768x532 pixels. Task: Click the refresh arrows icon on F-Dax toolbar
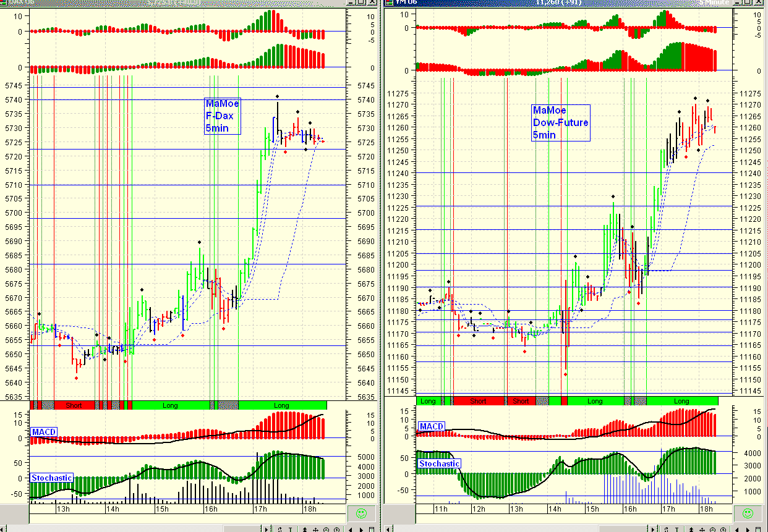tap(279, 528)
